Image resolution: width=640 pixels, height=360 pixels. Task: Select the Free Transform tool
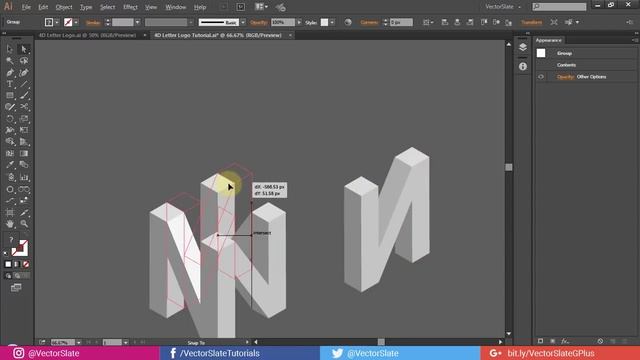[24, 130]
